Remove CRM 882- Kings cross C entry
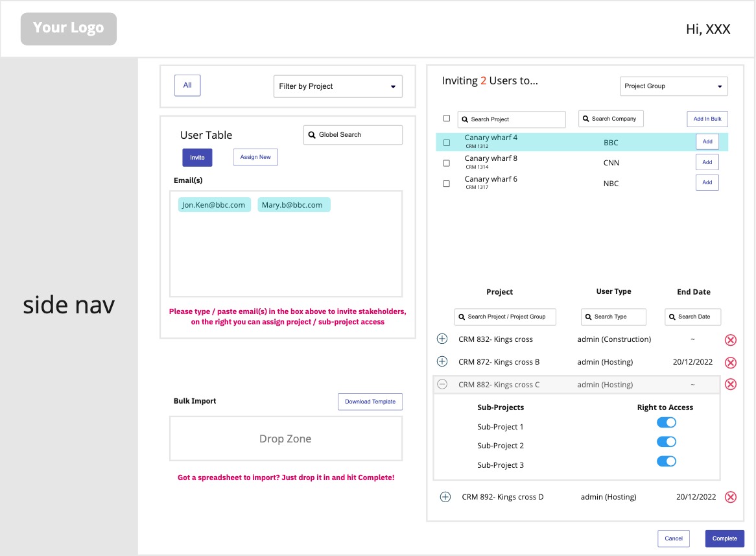This screenshot has width=756, height=556. point(730,384)
